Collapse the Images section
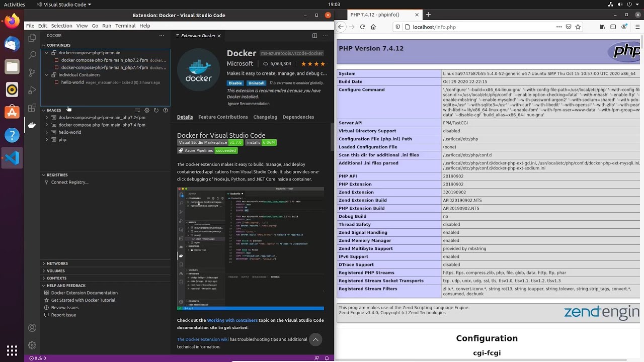 click(x=44, y=110)
